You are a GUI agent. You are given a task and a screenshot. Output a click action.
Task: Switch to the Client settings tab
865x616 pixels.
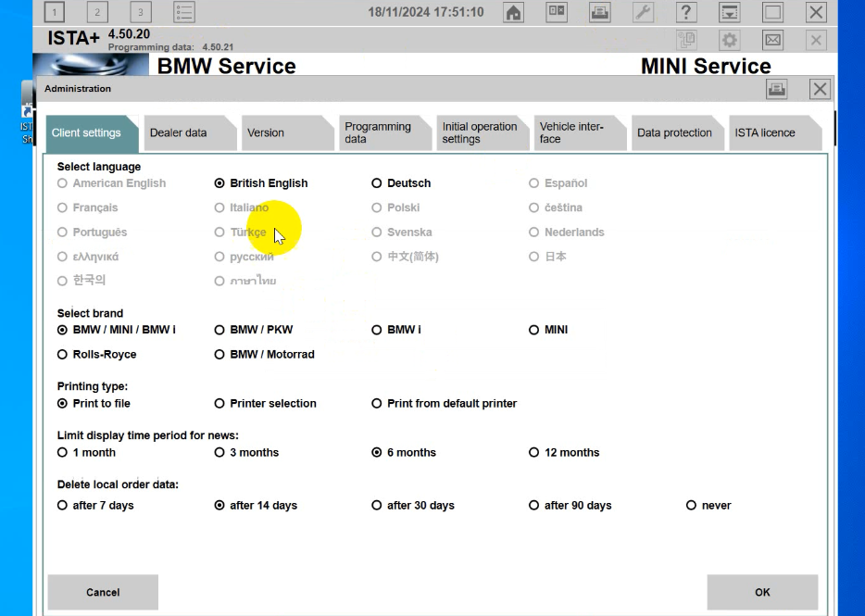click(92, 133)
